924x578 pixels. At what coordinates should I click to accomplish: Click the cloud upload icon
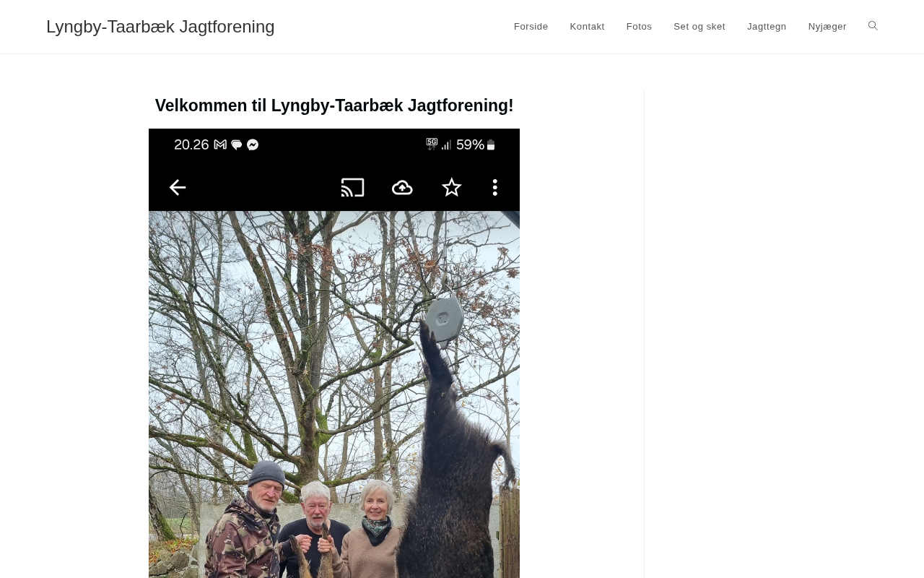pyautogui.click(x=402, y=188)
